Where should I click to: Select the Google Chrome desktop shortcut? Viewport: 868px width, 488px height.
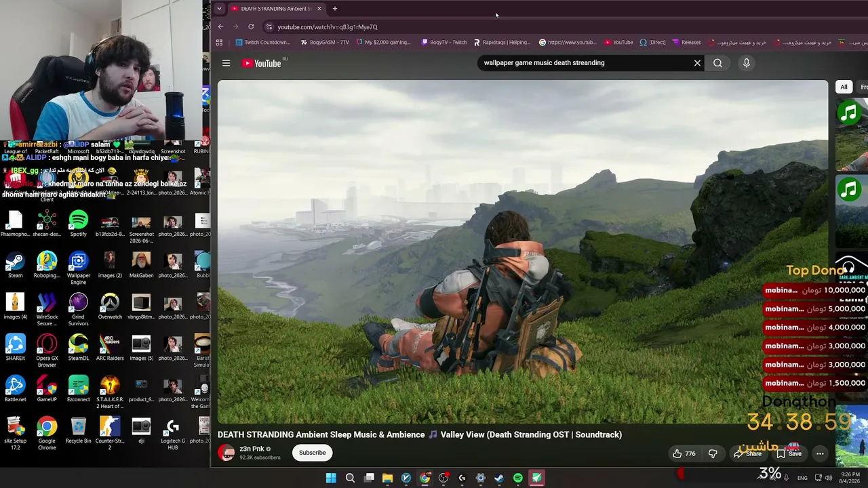click(47, 433)
